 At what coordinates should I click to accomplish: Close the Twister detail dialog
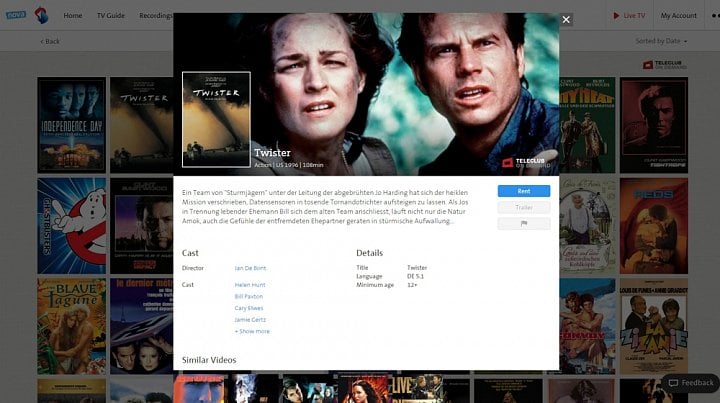[x=566, y=19]
